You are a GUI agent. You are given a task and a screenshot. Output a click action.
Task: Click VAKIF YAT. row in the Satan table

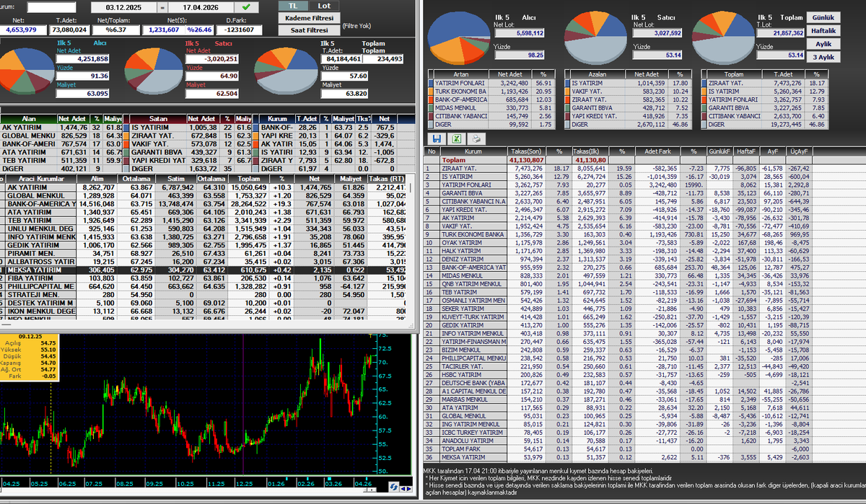pos(189,144)
